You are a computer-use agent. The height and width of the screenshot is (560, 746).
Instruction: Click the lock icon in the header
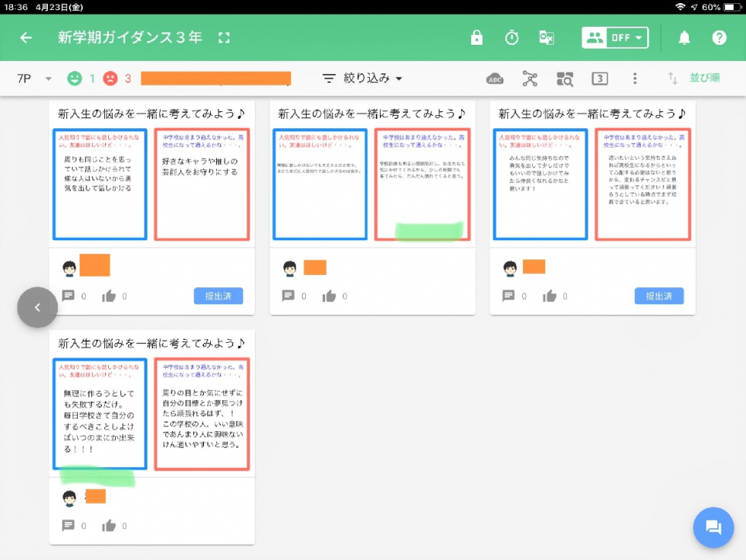click(x=476, y=38)
